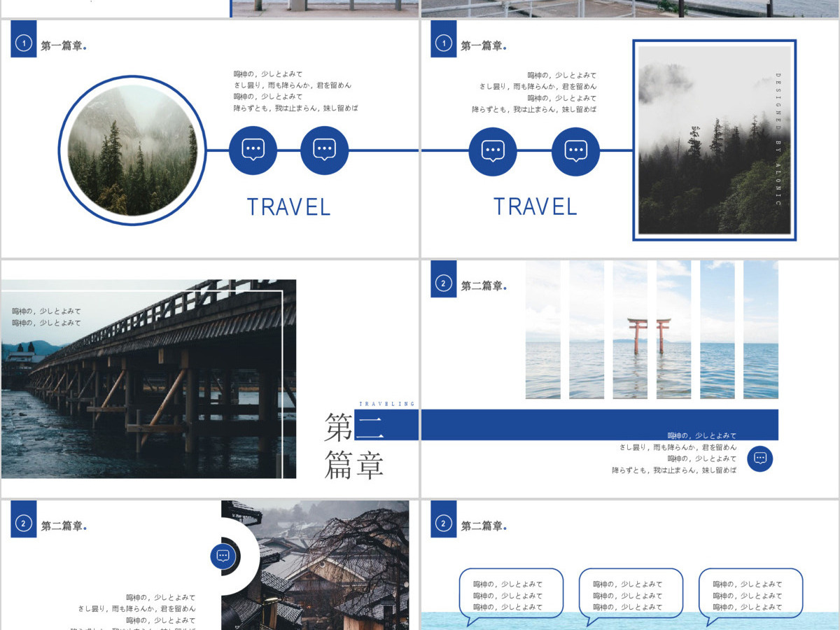Click 第二篇章 heading on torii gate slide
This screenshot has height=630, width=840.
[x=483, y=286]
